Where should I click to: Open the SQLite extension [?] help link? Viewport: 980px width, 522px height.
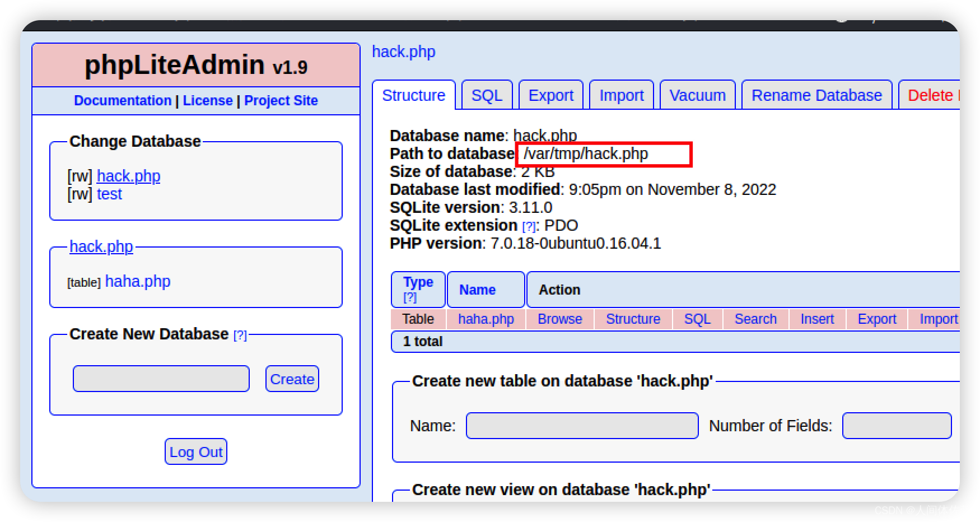click(529, 226)
